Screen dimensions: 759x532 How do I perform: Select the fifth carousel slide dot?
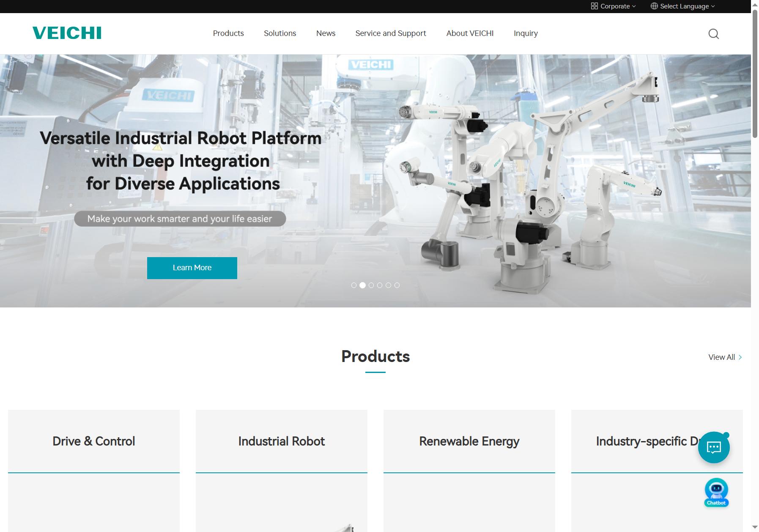(388, 285)
